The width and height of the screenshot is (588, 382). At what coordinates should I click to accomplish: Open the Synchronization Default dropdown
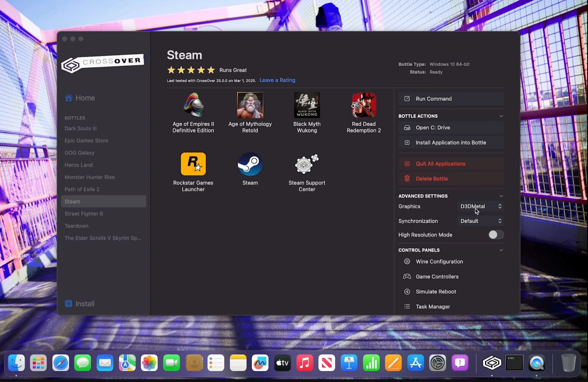click(x=481, y=221)
